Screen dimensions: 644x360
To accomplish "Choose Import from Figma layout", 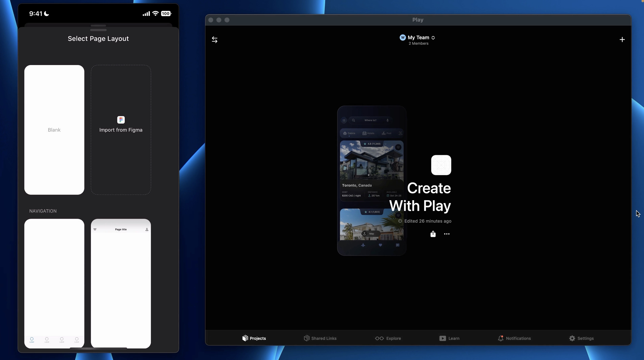I will [x=121, y=130].
